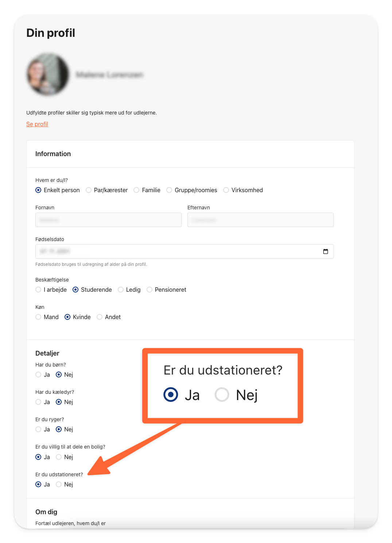Click the Udfyldte profiler skiller sig text
Screen dimensions: 392x543
click(92, 113)
